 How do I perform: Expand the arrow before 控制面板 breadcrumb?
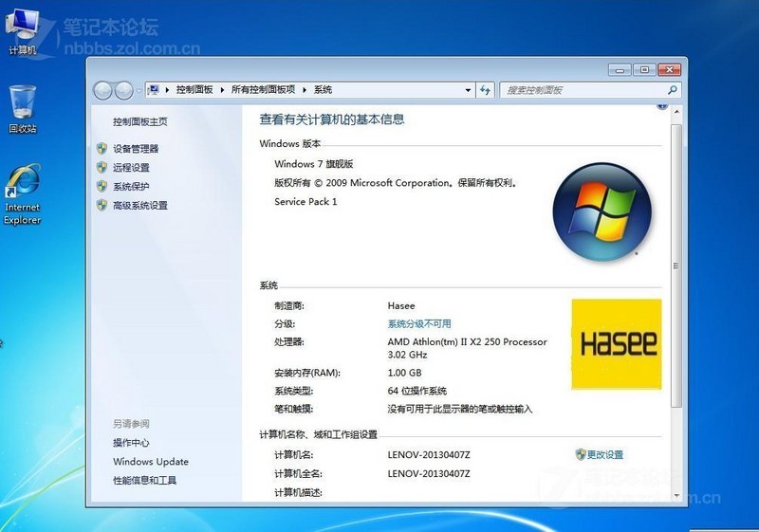[167, 90]
